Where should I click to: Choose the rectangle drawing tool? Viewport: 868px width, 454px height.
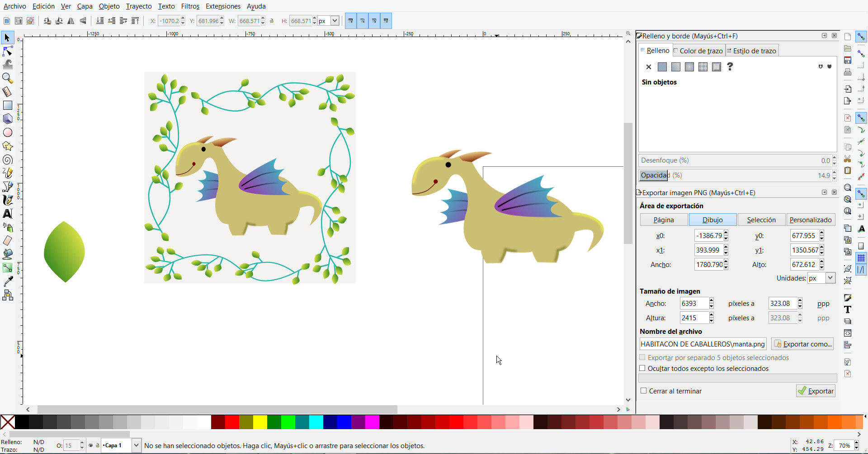click(x=8, y=105)
